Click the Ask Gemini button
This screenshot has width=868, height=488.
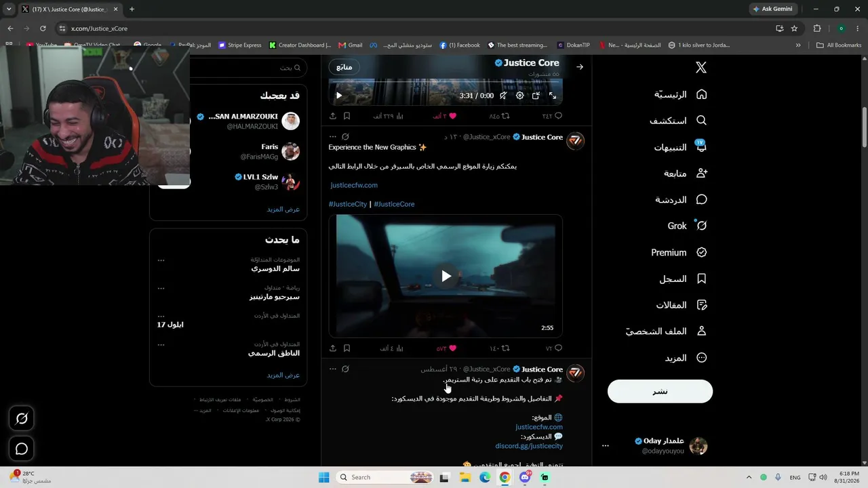(772, 9)
